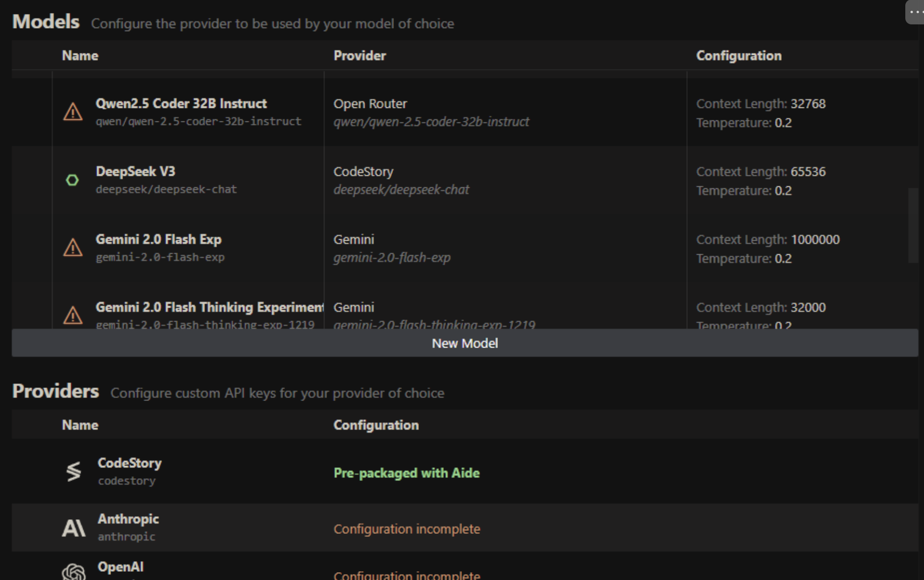Click the monospace qwen model ID under Qwen2.5 name
This screenshot has height=580, width=924.
point(198,121)
